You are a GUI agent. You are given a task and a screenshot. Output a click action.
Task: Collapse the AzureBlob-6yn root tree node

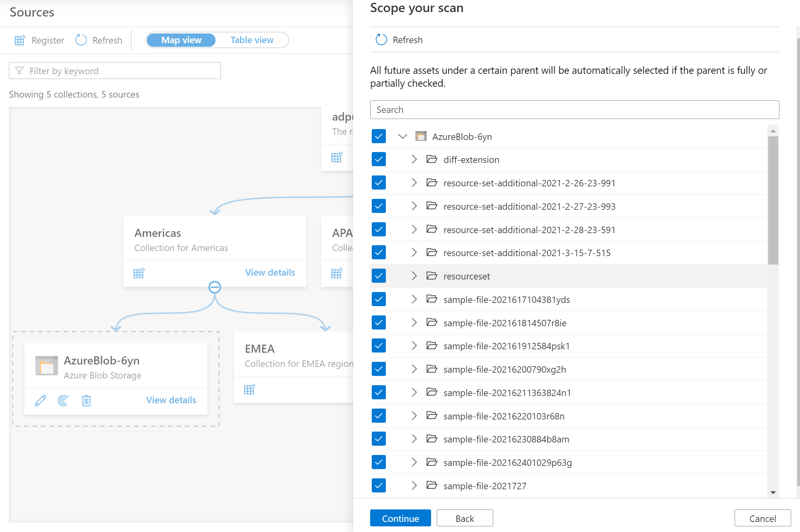tap(400, 137)
